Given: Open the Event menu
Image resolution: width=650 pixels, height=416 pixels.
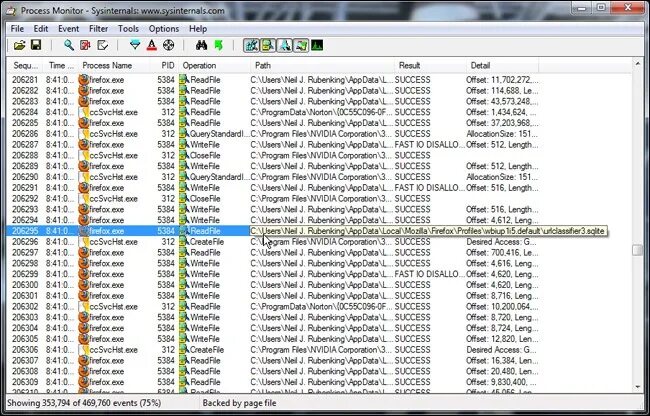Looking at the screenshot, I should (x=68, y=29).
